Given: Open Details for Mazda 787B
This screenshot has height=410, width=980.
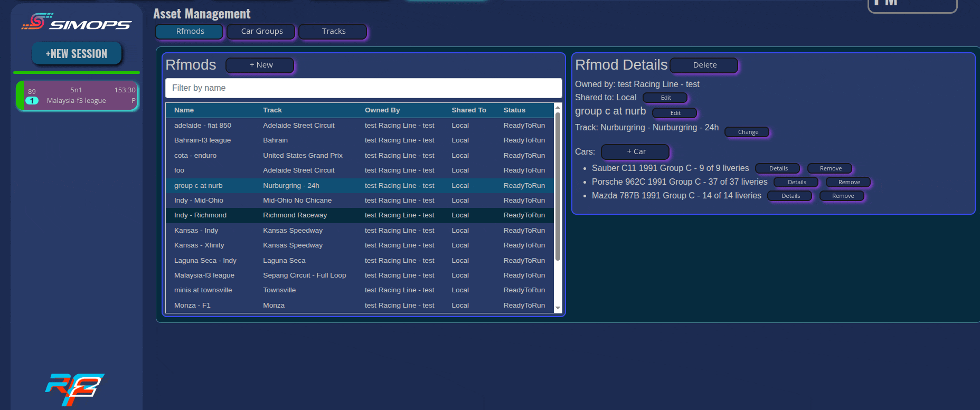Looking at the screenshot, I should tap(790, 196).
